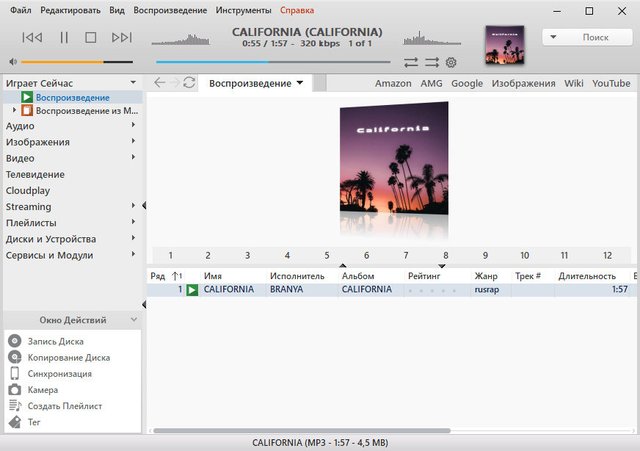Viewport: 640px width, 451px height.
Task: Click the Тег tag icon
Action: click(15, 422)
